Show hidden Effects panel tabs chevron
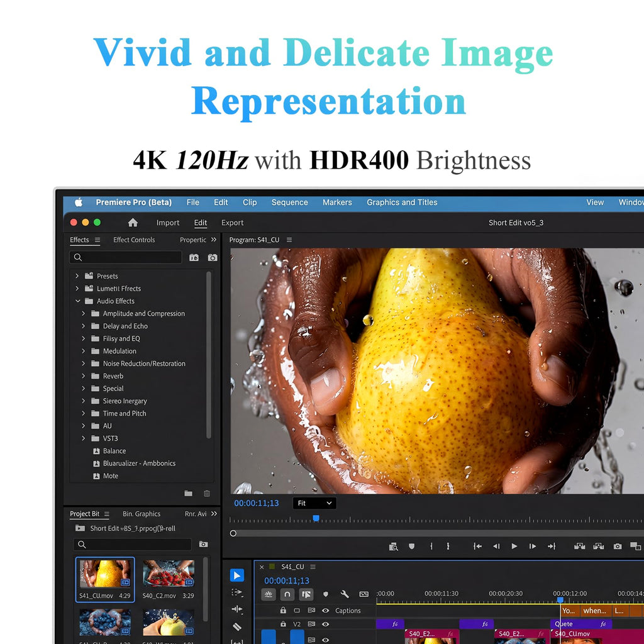This screenshot has width=644, height=644. (214, 240)
